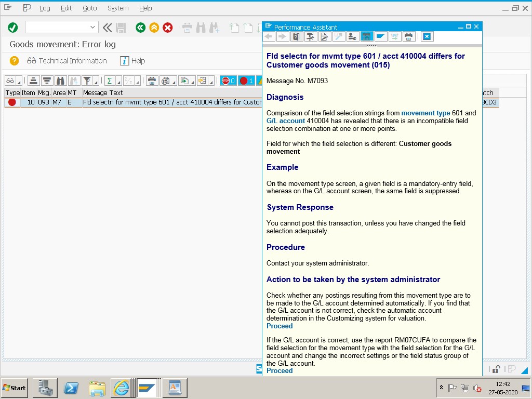The width and height of the screenshot is (532, 399).
Task: Click the Total sigma icon
Action: pyautogui.click(x=110, y=81)
